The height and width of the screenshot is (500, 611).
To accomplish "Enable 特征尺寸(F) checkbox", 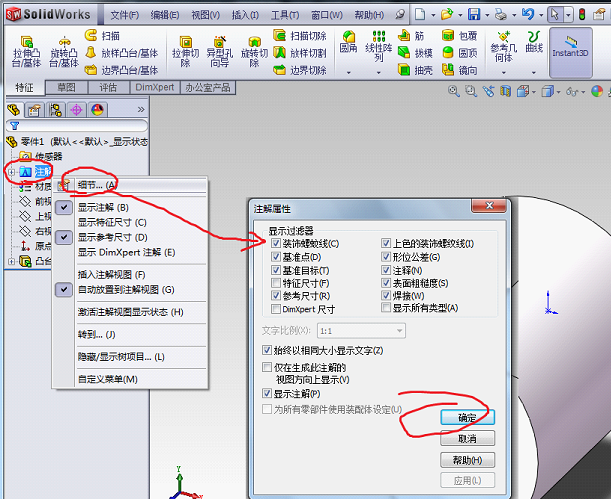I will coord(276,283).
